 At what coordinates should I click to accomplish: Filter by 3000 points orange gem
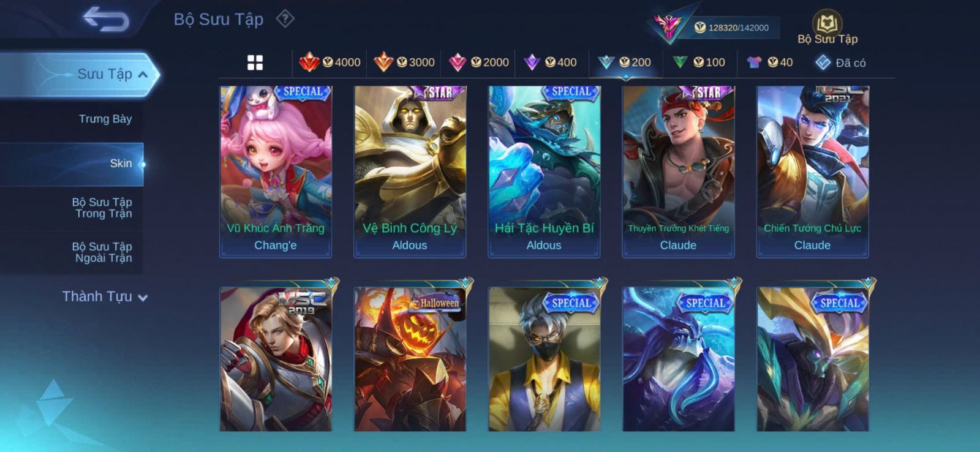404,62
